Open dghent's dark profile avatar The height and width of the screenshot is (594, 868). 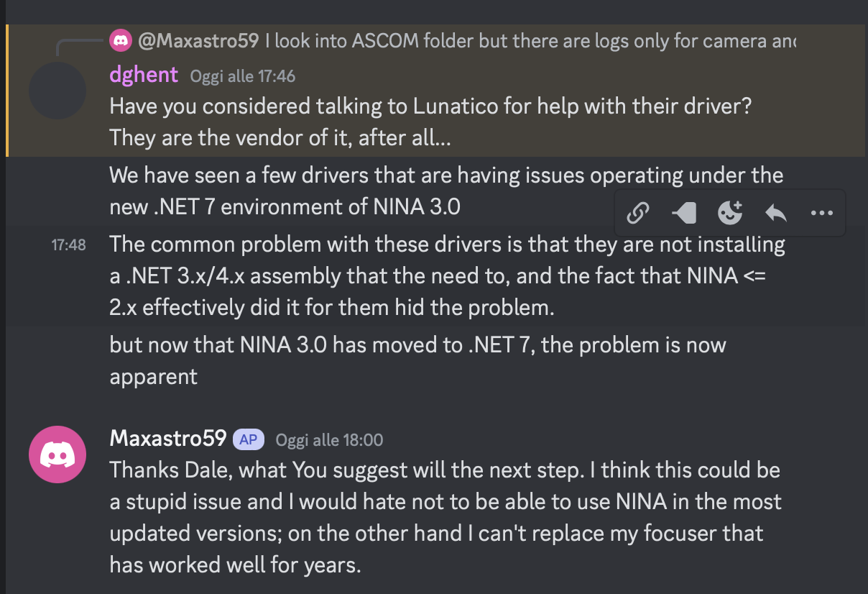(x=57, y=91)
